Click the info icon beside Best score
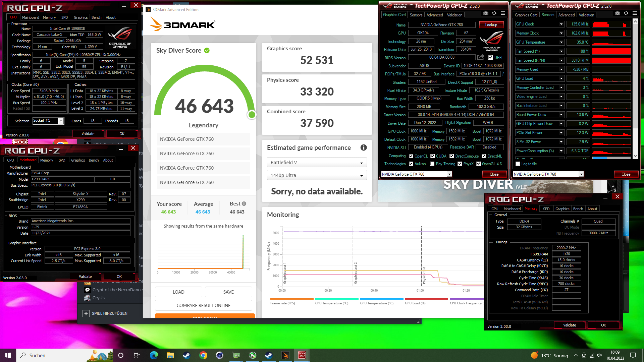644x362 pixels. tap(244, 203)
